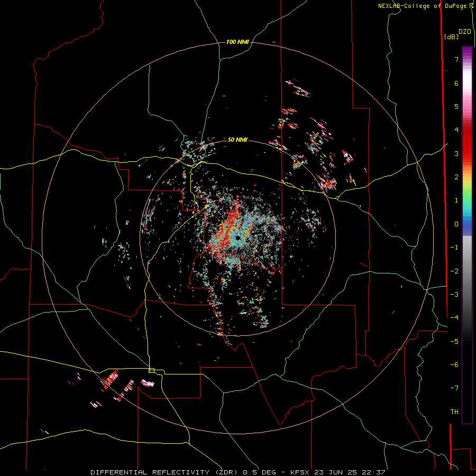Click the -7 value on color scale

(454, 388)
